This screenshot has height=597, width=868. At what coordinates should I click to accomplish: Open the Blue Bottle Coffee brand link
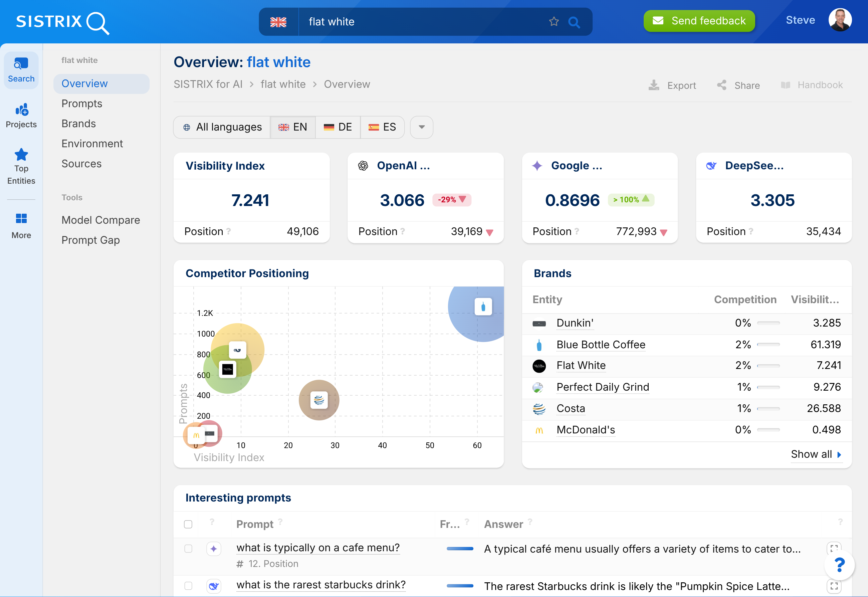click(601, 345)
